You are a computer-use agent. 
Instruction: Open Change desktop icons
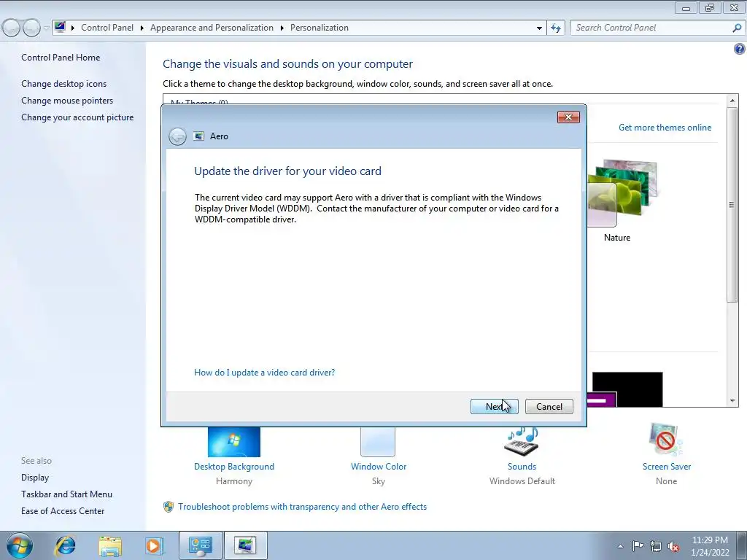[64, 84]
